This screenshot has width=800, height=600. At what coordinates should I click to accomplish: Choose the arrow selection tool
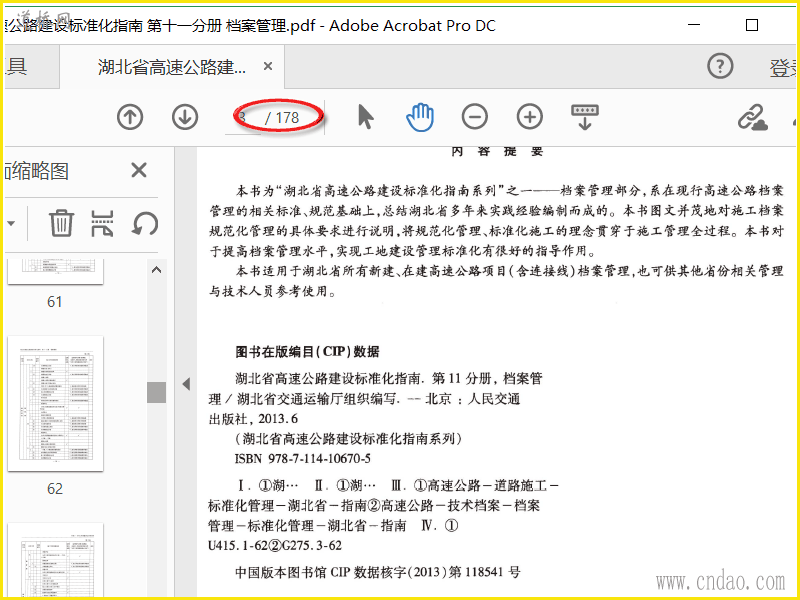(365, 117)
